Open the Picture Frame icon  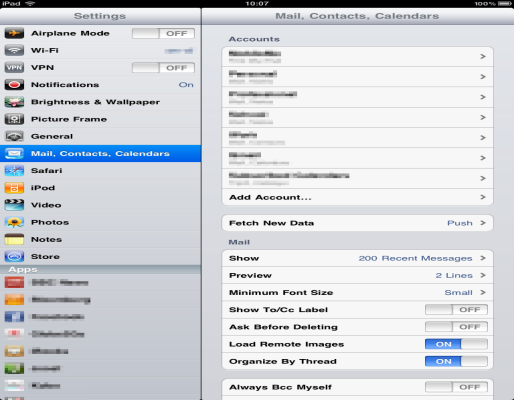(x=14, y=119)
